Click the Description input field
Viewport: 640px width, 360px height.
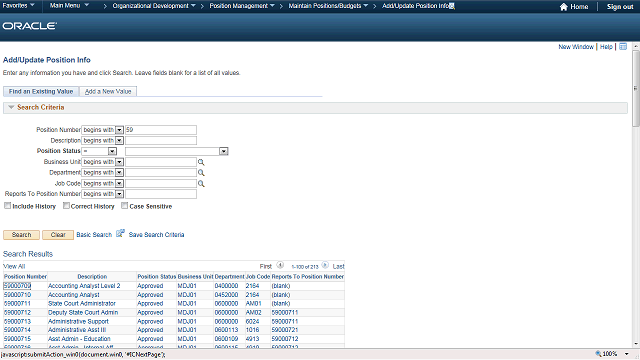[x=161, y=140]
